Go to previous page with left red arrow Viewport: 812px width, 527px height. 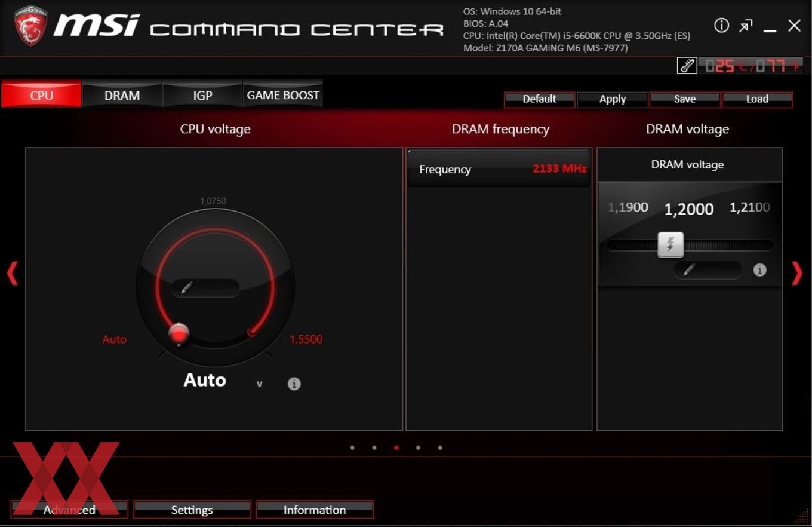click(12, 274)
